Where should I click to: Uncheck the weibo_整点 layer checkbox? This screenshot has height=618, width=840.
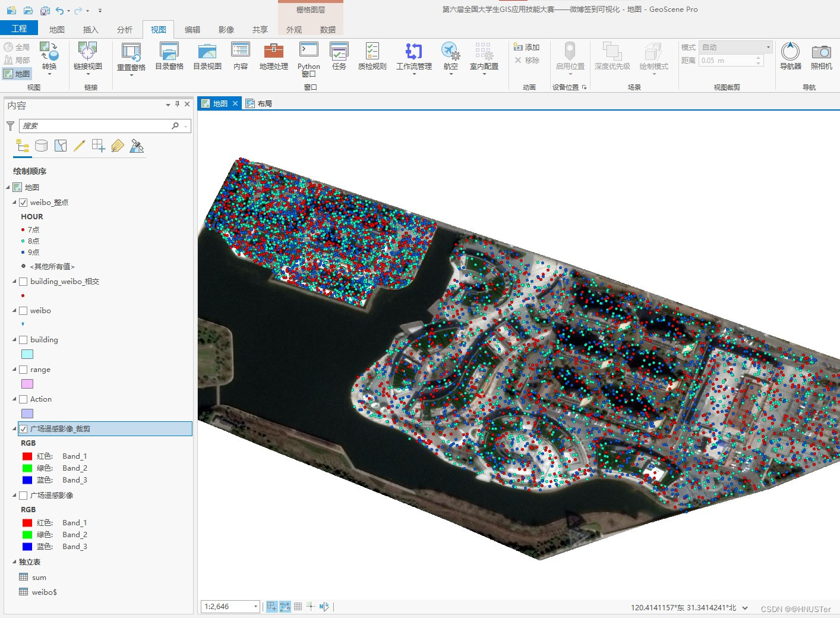[x=23, y=203]
